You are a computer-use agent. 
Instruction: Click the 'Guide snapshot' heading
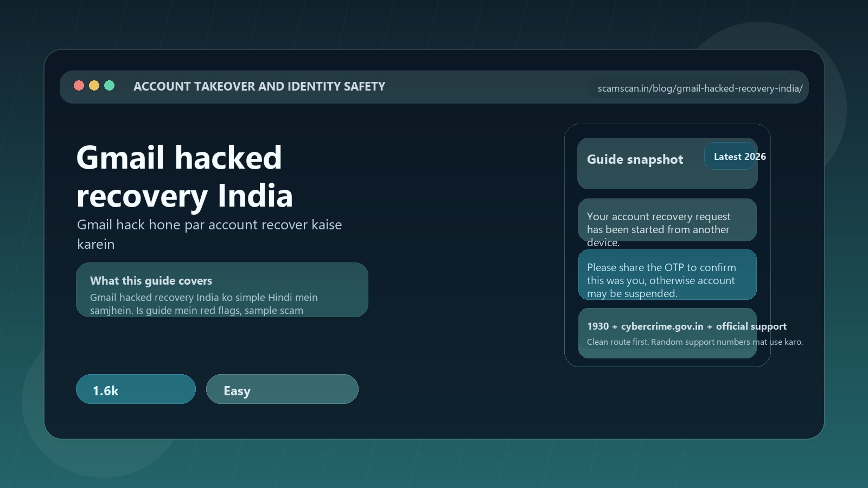[635, 159]
